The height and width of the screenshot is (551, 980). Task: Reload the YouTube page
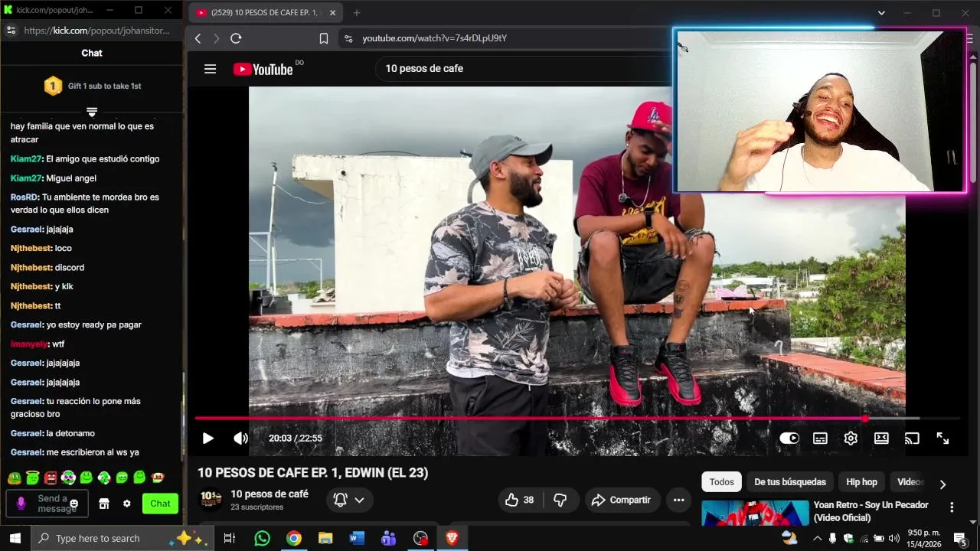(x=236, y=38)
